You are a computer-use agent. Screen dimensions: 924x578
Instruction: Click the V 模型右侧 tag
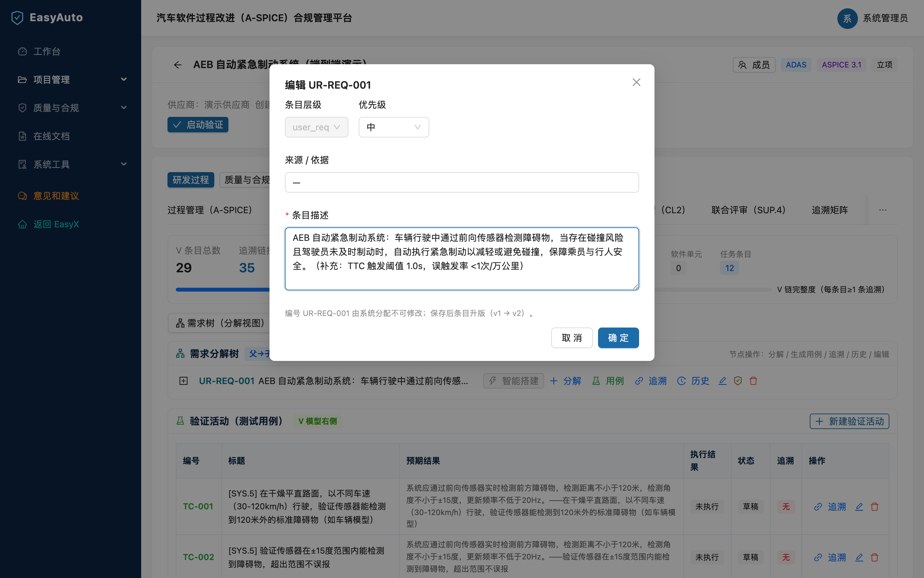pos(318,421)
